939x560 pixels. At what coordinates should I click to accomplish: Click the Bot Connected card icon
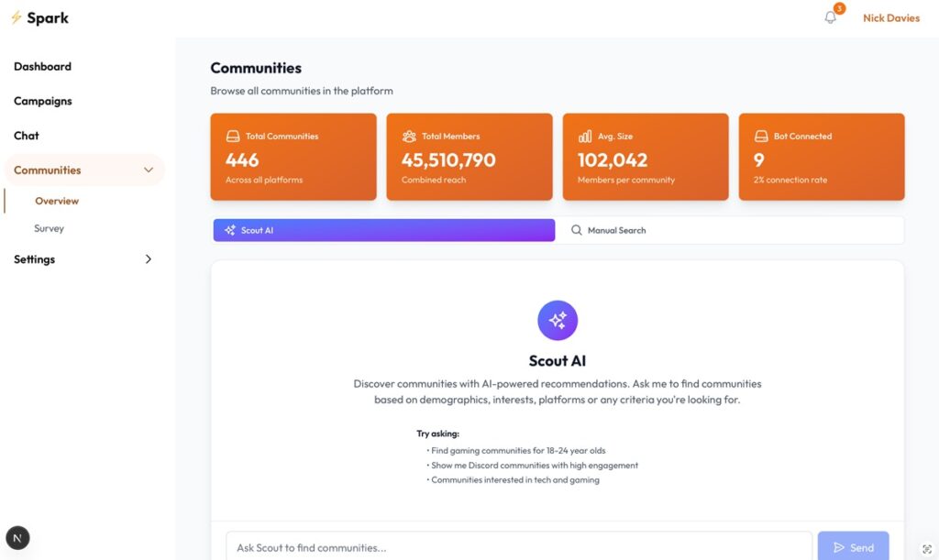click(x=761, y=137)
